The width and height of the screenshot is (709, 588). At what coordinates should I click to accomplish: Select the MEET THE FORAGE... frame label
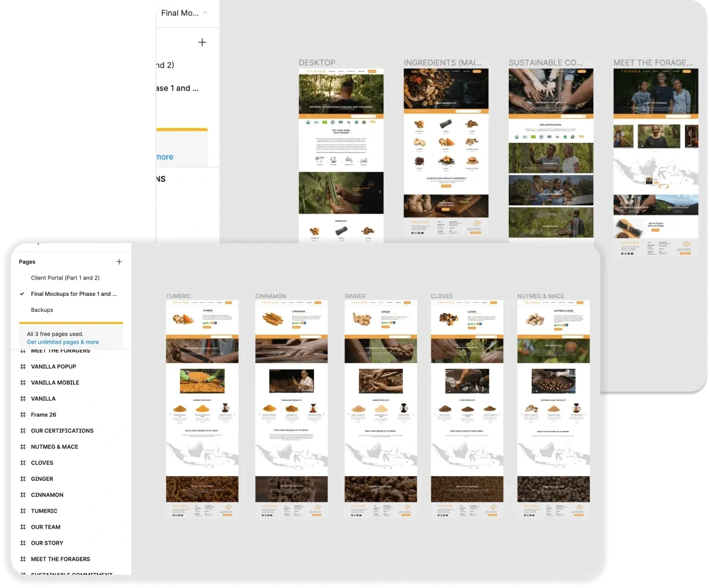pyautogui.click(x=653, y=63)
